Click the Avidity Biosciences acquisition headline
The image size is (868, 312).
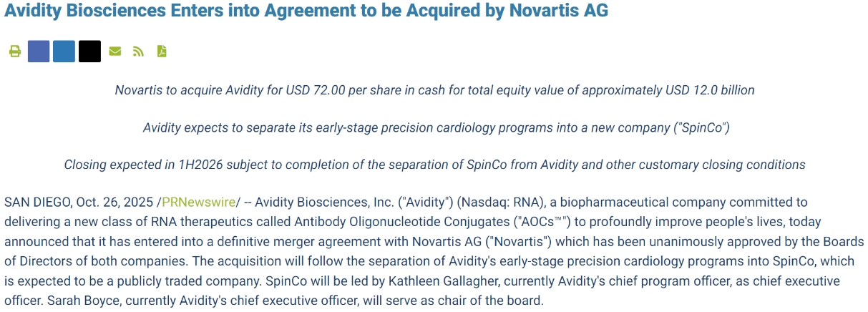306,11
